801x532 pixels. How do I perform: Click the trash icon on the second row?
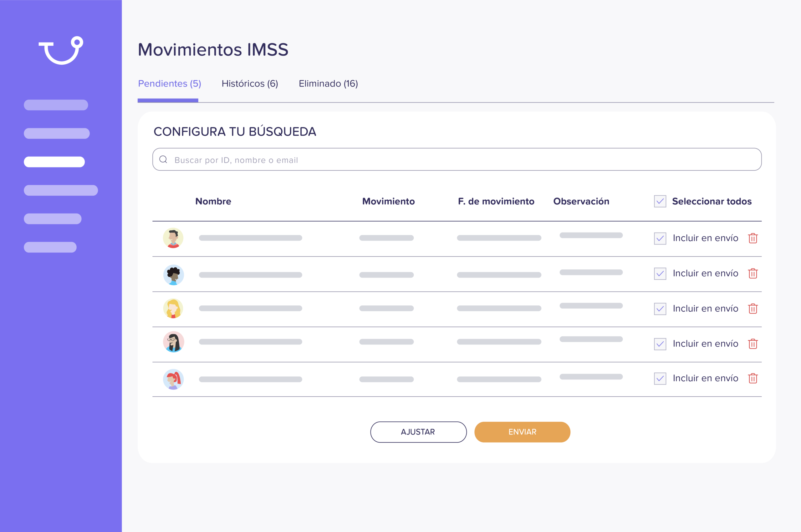pyautogui.click(x=753, y=274)
